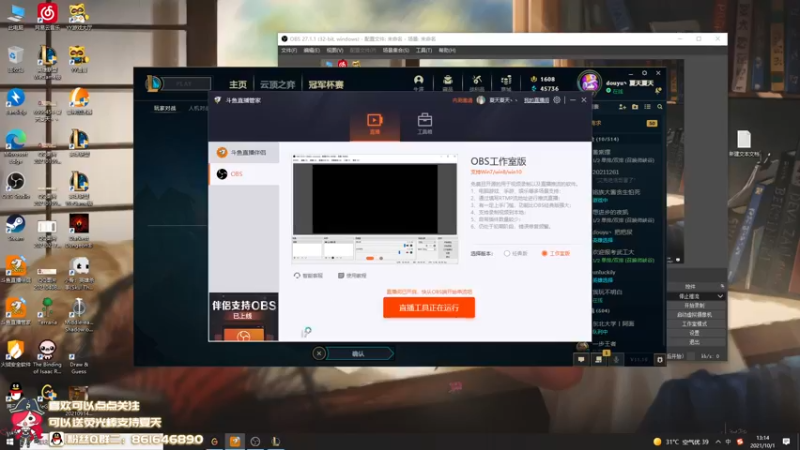800x450 pixels.
Task: Click the 确认 button in League client
Action: pos(358,354)
